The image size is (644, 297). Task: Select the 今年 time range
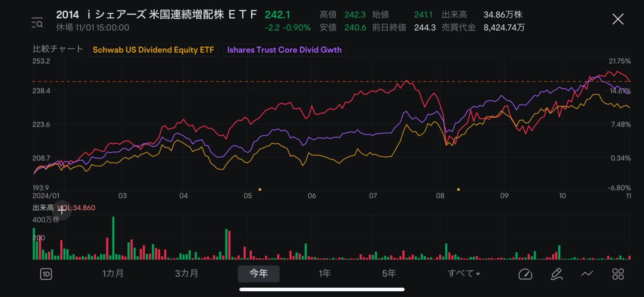point(258,274)
